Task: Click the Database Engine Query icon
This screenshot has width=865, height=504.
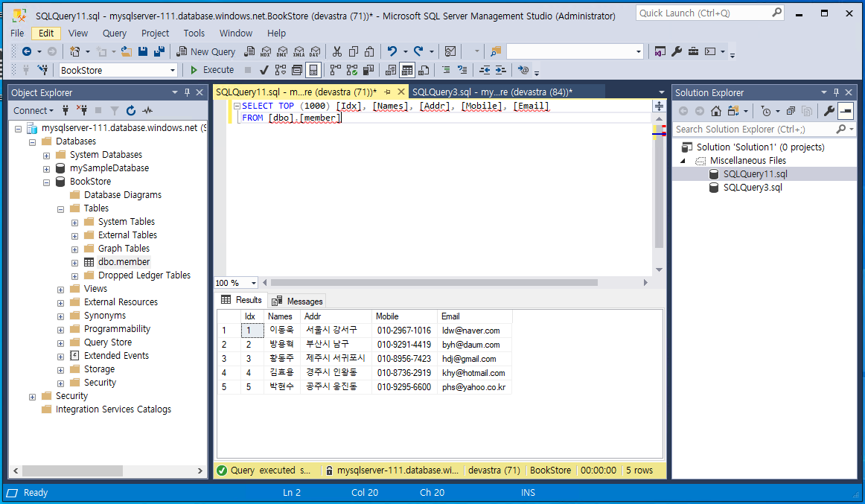Action: coord(249,52)
